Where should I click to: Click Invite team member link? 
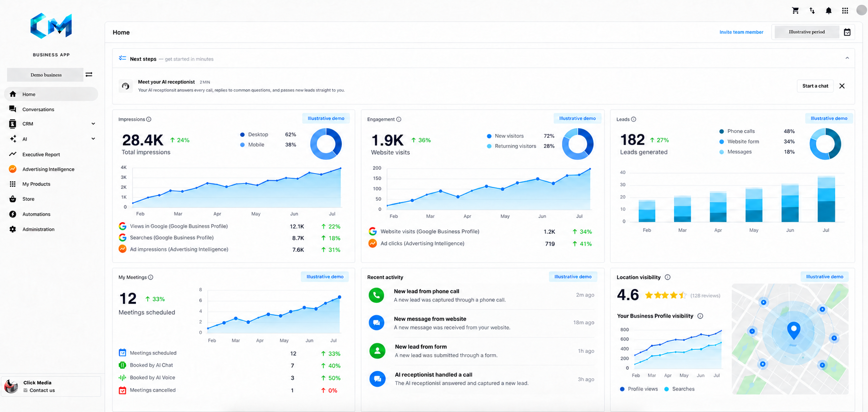pyautogui.click(x=741, y=32)
